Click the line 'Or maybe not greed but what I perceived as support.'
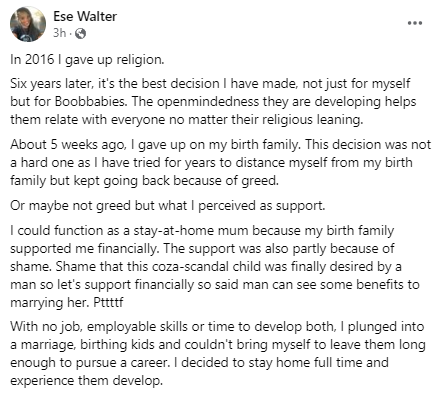442x394 pixels. 167,206
